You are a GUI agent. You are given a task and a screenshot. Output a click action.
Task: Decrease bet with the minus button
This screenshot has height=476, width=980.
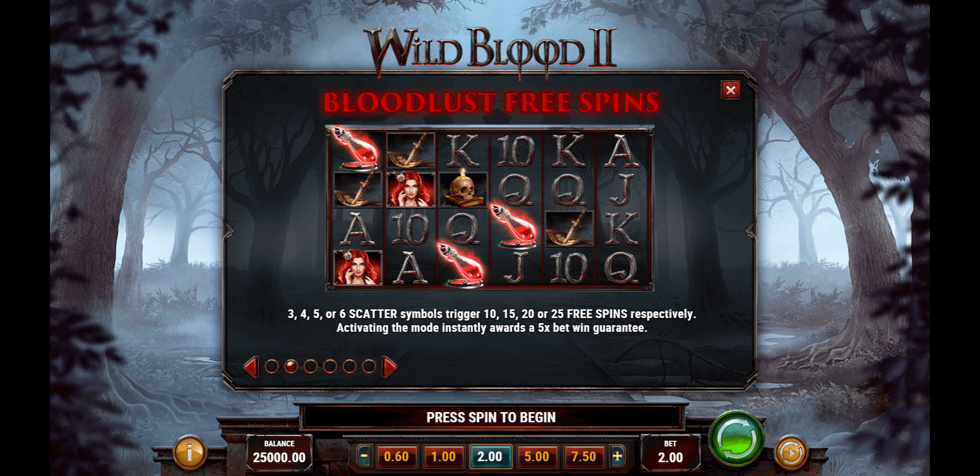(x=364, y=456)
